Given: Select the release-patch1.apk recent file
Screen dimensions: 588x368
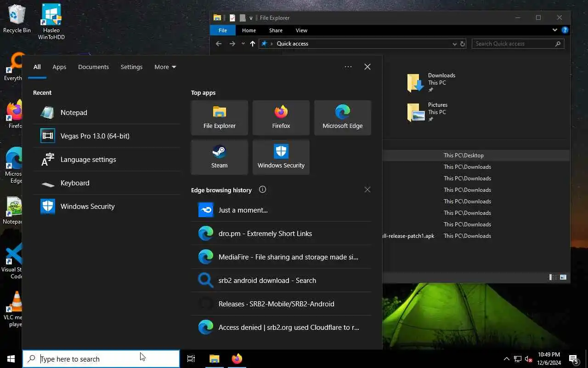Looking at the screenshot, I should (x=476, y=236).
